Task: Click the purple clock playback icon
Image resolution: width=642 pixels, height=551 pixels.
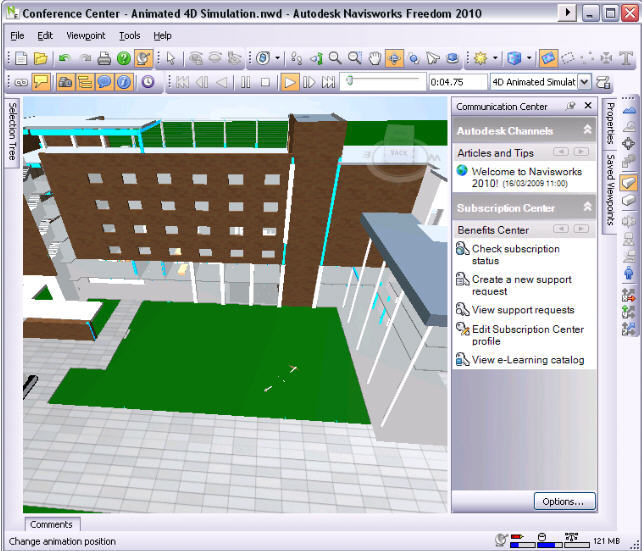Action: point(148,82)
